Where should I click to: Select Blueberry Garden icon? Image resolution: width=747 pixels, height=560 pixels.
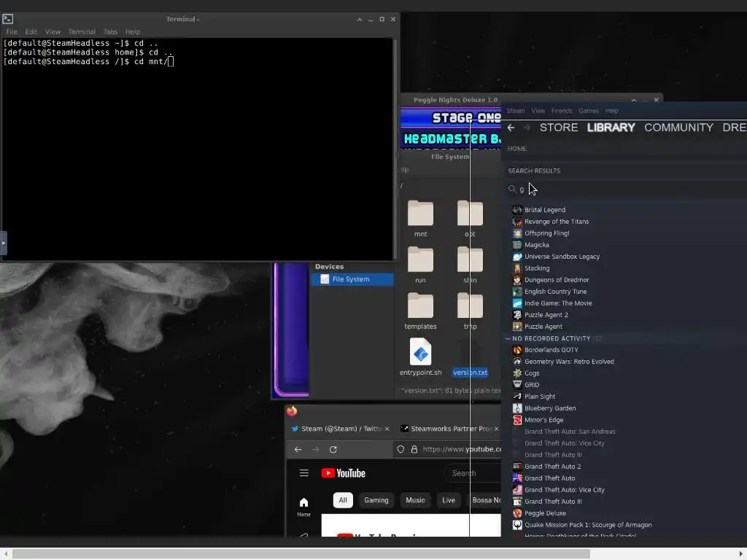(517, 408)
